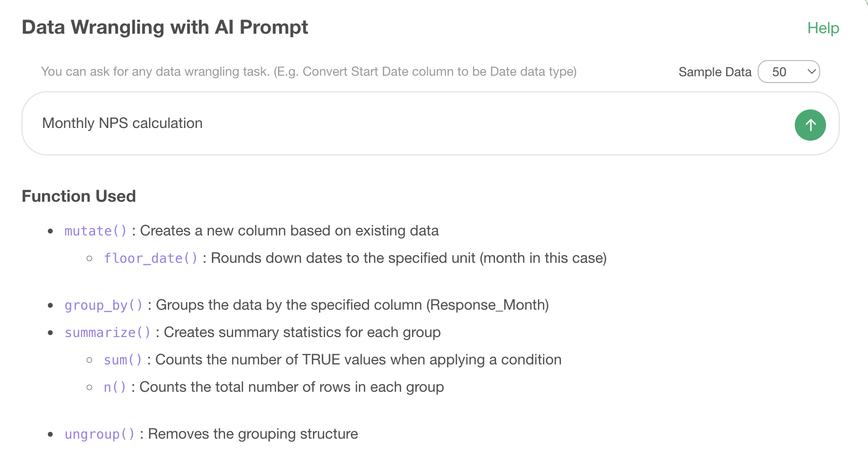Select the group_by() function name

pos(103,305)
